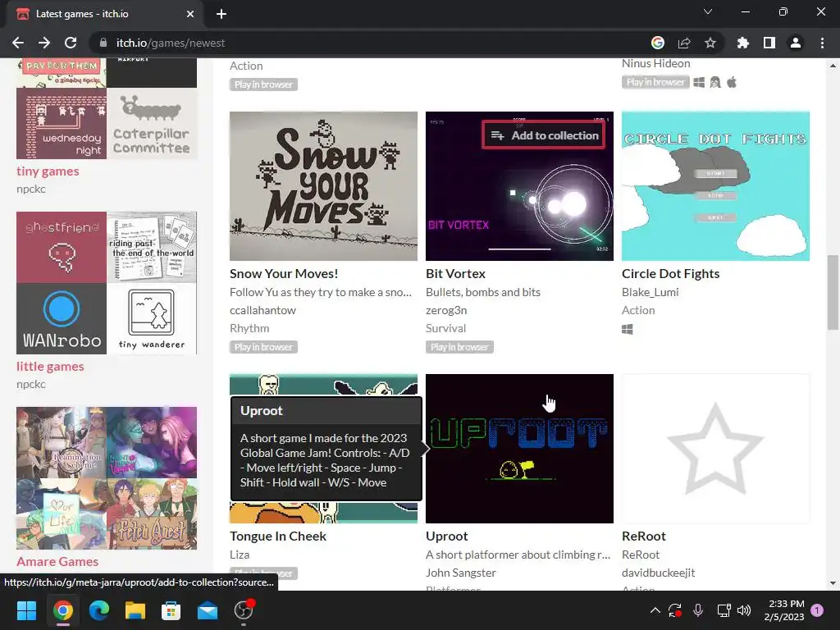Visit Liza author page

point(240,555)
